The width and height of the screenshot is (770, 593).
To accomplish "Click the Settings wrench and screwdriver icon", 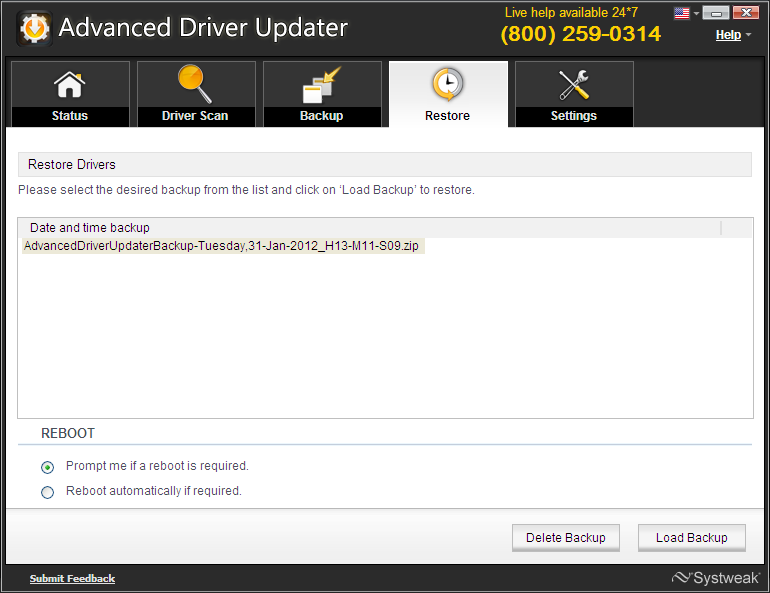I will point(574,85).
